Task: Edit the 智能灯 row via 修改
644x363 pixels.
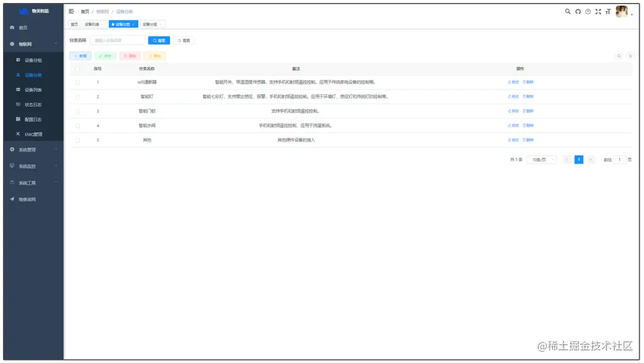Action: pos(513,97)
